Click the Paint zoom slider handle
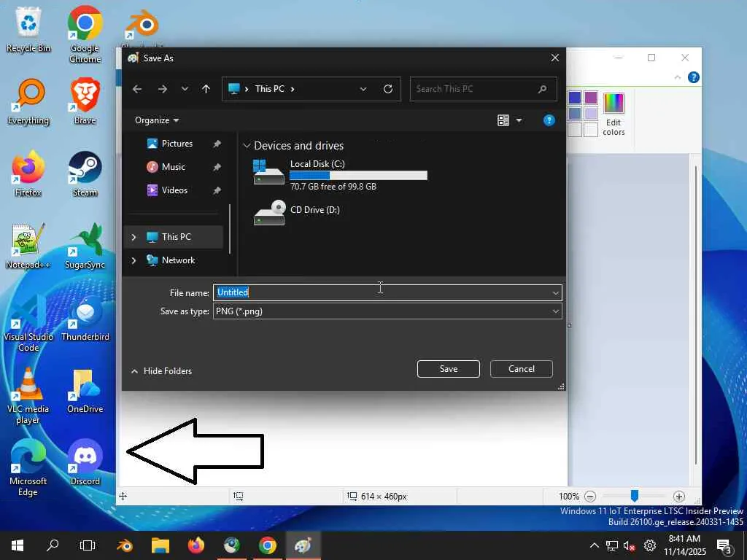Viewport: 747px width, 560px height. click(x=634, y=496)
